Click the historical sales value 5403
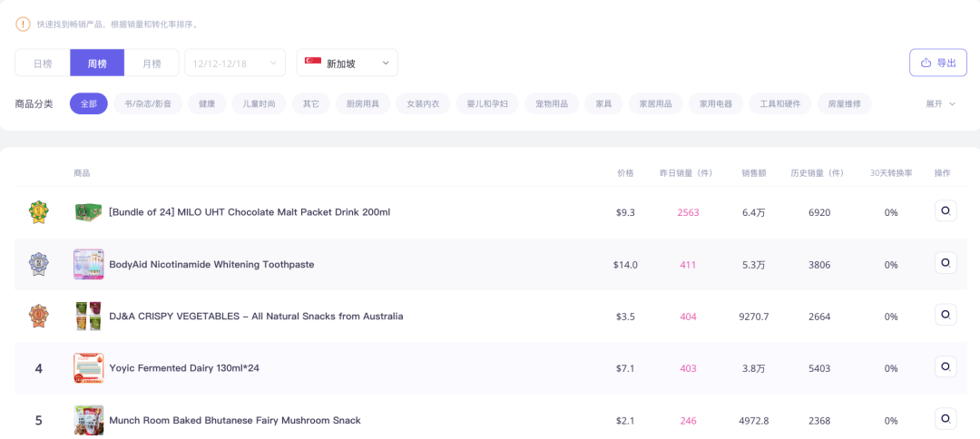The width and height of the screenshot is (980, 439). (819, 368)
